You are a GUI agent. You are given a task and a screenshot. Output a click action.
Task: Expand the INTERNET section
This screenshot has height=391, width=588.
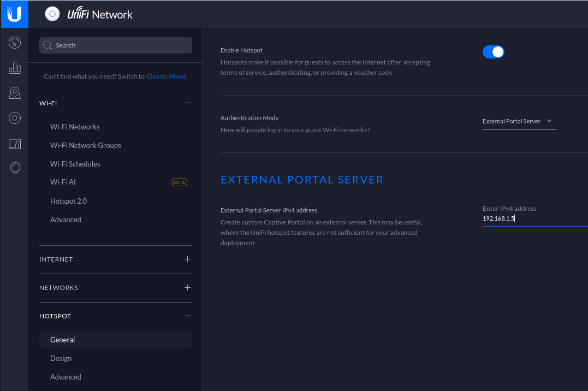187,259
